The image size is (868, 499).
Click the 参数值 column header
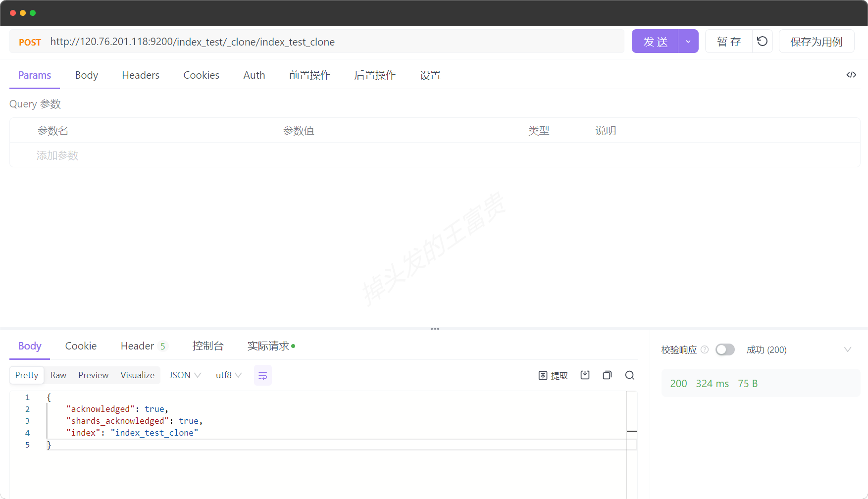click(x=299, y=131)
